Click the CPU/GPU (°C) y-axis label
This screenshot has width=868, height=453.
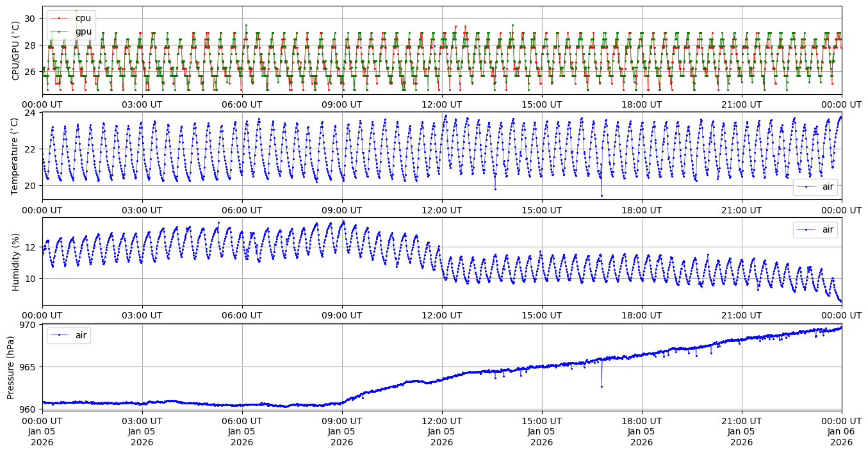(x=16, y=51)
